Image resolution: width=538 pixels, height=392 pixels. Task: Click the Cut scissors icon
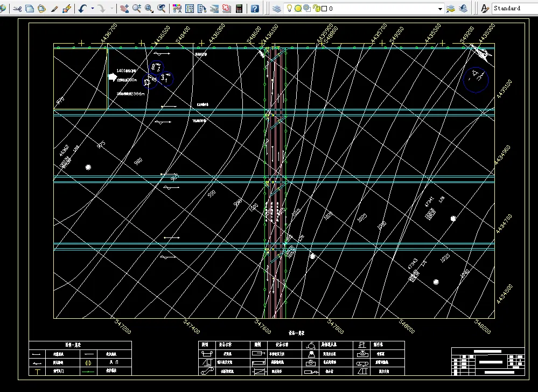pos(17,9)
